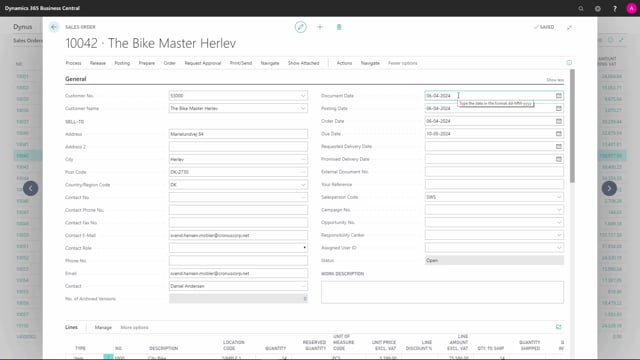Click Show less in the General section

coord(555,80)
